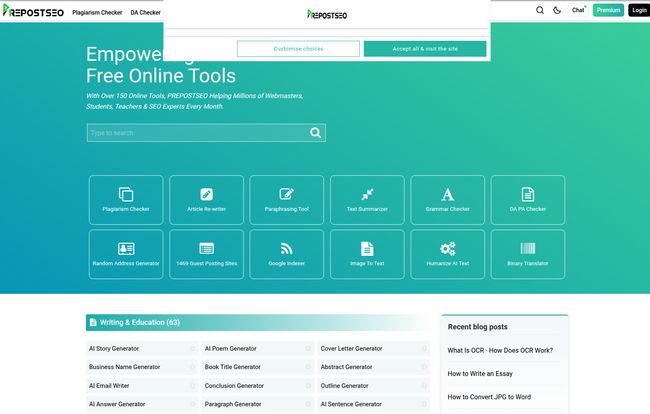Click the info icon beside Cover Letter Generator
Image resolution: width=650 pixels, height=414 pixels.
[x=424, y=349]
